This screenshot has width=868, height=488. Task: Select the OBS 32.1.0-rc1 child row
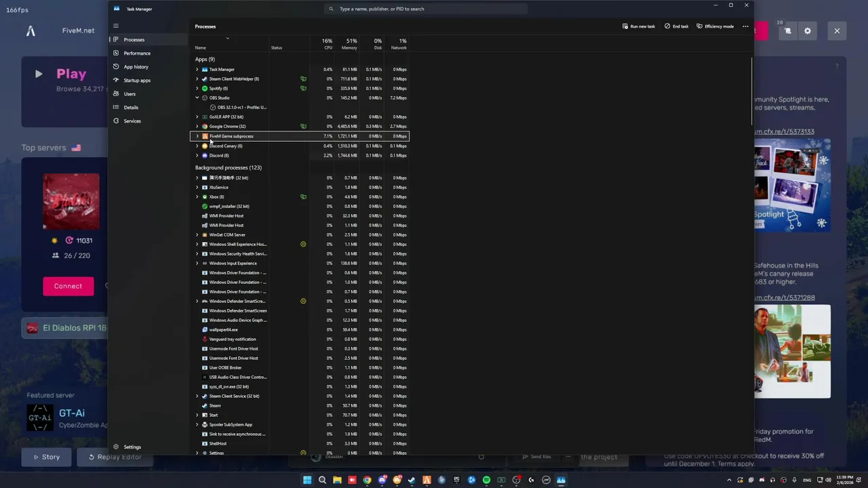coord(300,107)
